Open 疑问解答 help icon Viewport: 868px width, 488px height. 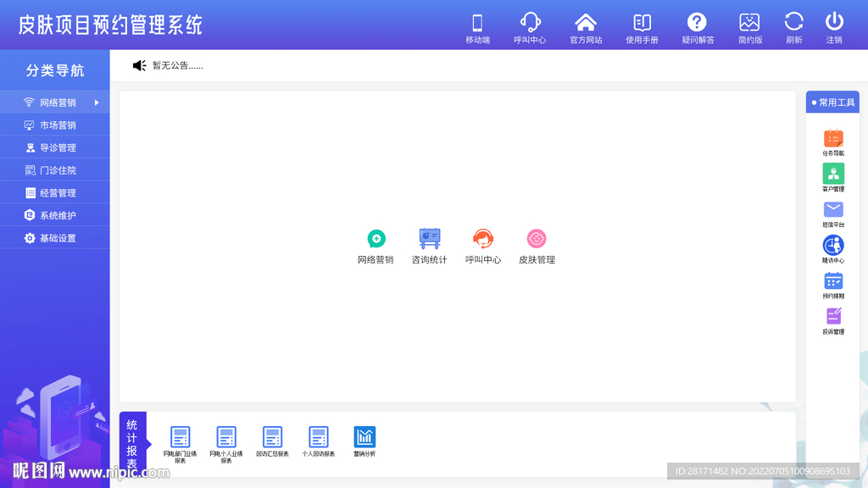697,23
